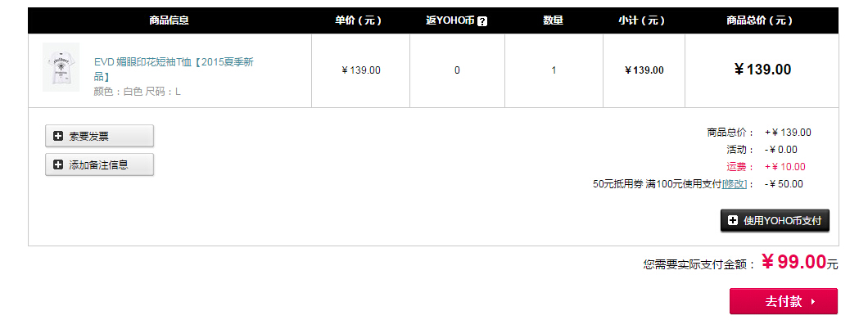Click the 商品总价（元） column header
The width and height of the screenshot is (868, 329).
760,20
